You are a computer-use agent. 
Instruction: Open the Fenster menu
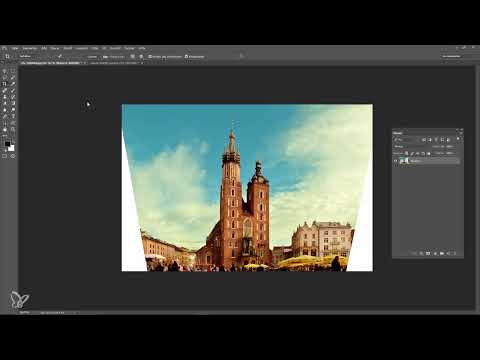tap(130, 48)
